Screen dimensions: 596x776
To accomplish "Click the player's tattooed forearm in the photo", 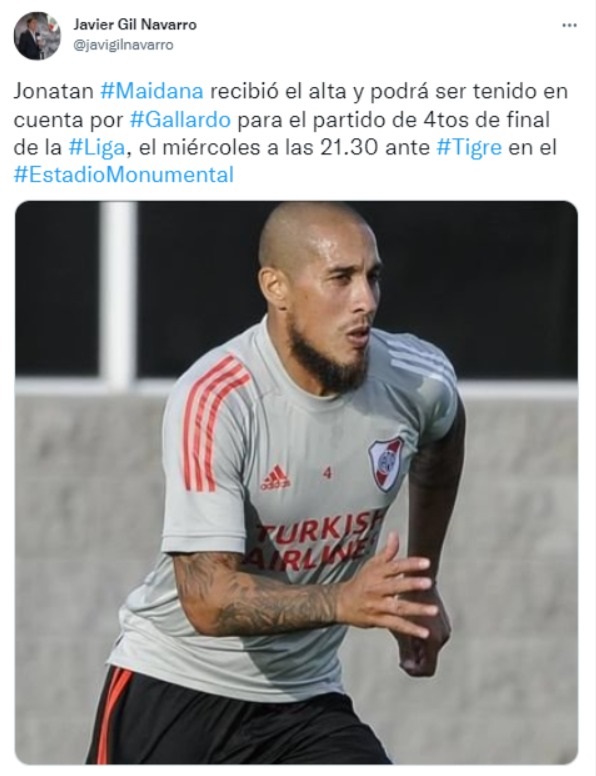I will click(257, 594).
